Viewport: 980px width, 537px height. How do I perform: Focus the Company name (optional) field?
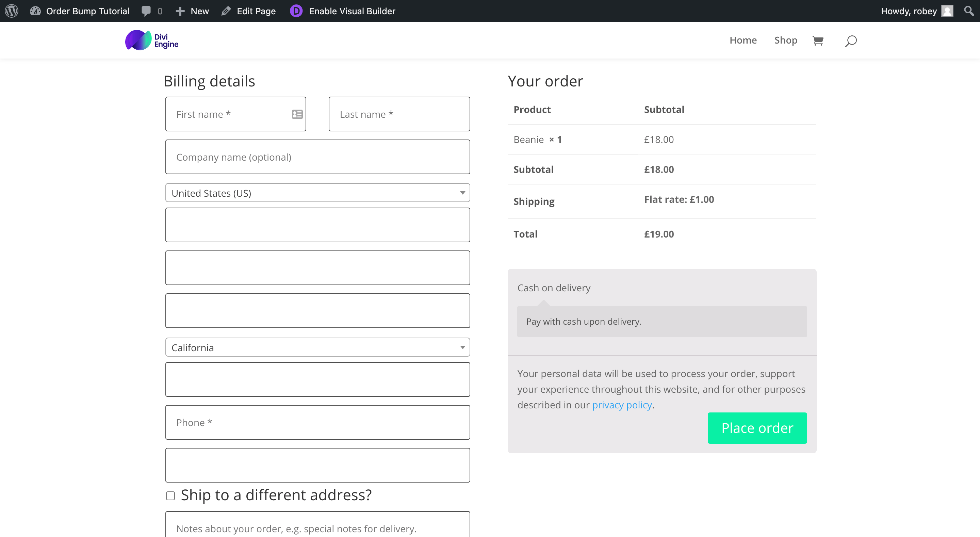(318, 157)
